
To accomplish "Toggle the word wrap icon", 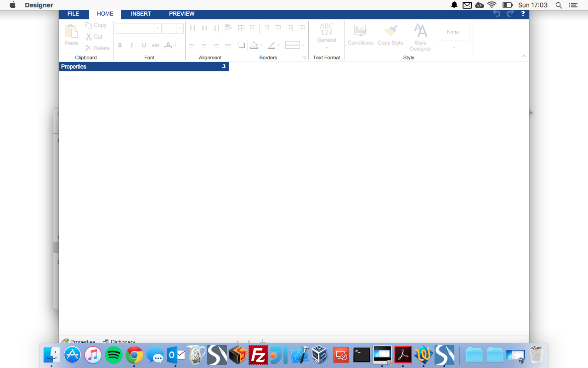I will click(x=228, y=28).
